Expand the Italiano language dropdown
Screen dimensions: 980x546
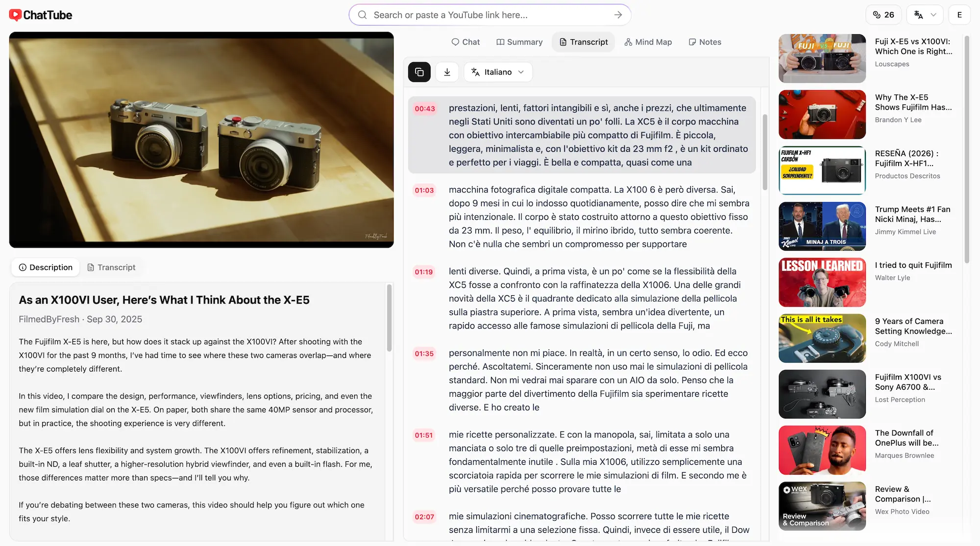coord(498,72)
